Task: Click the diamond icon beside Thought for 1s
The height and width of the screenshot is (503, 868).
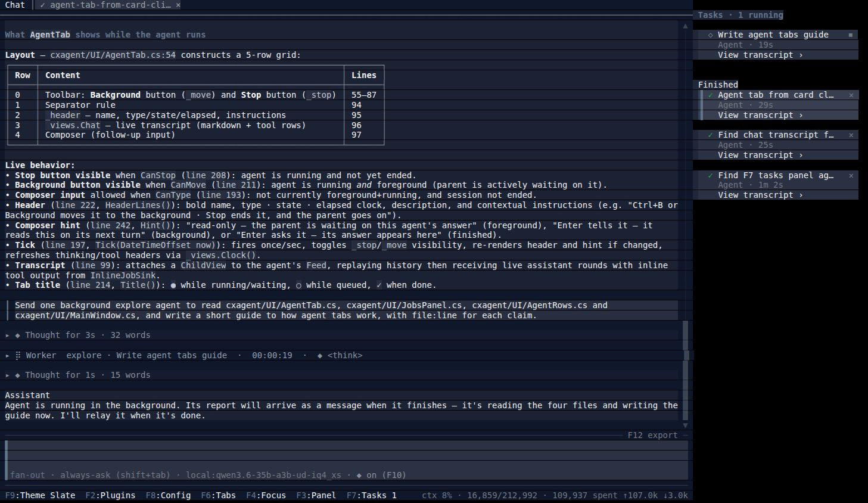Action: tap(18, 375)
